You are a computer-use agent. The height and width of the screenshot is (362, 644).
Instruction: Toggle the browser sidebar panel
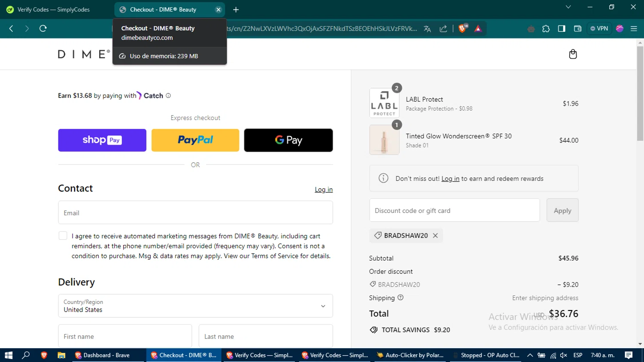[x=562, y=29]
